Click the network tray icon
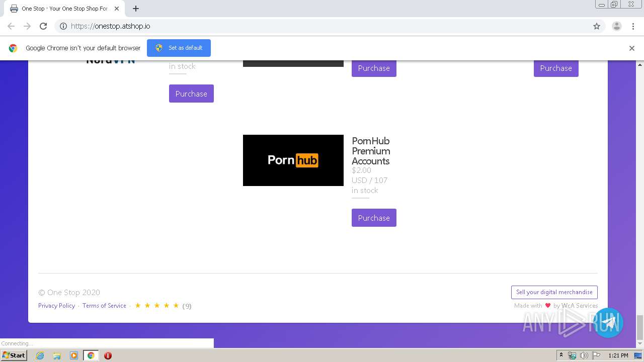The width and height of the screenshot is (644, 362). 572,355
